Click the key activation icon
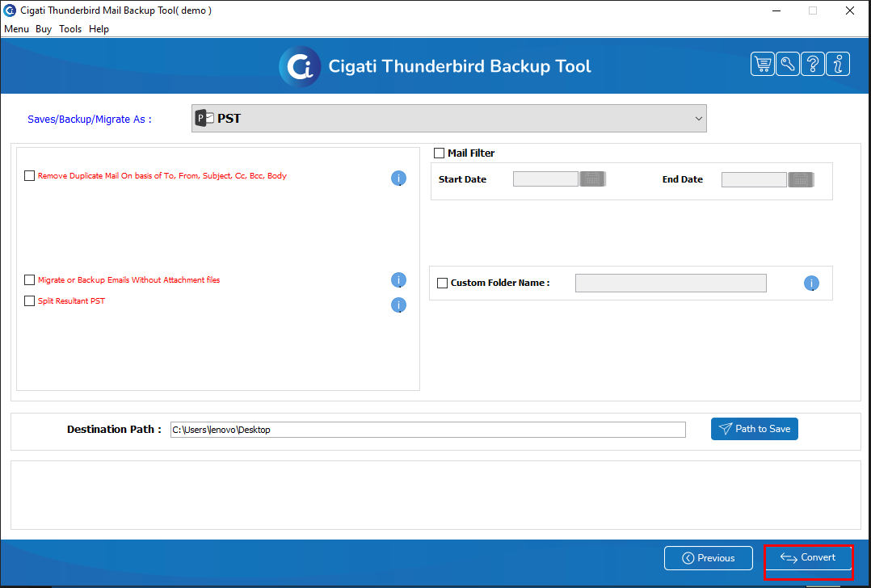871x588 pixels. (x=788, y=65)
